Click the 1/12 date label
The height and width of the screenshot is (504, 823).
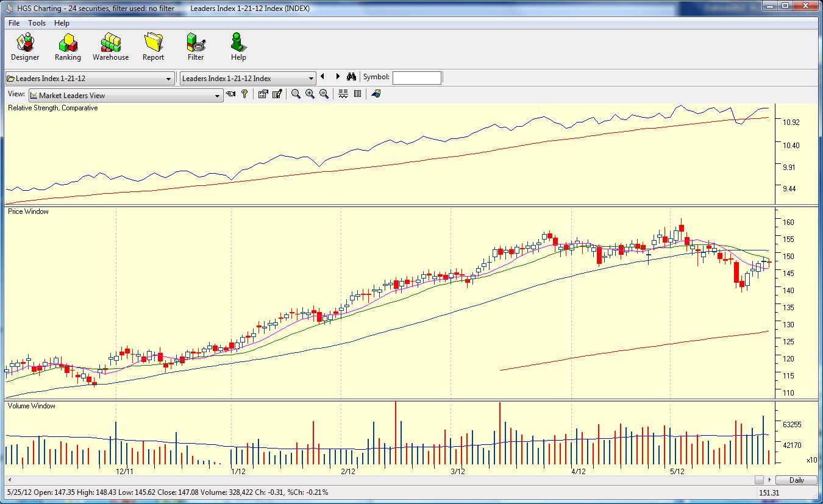click(238, 471)
